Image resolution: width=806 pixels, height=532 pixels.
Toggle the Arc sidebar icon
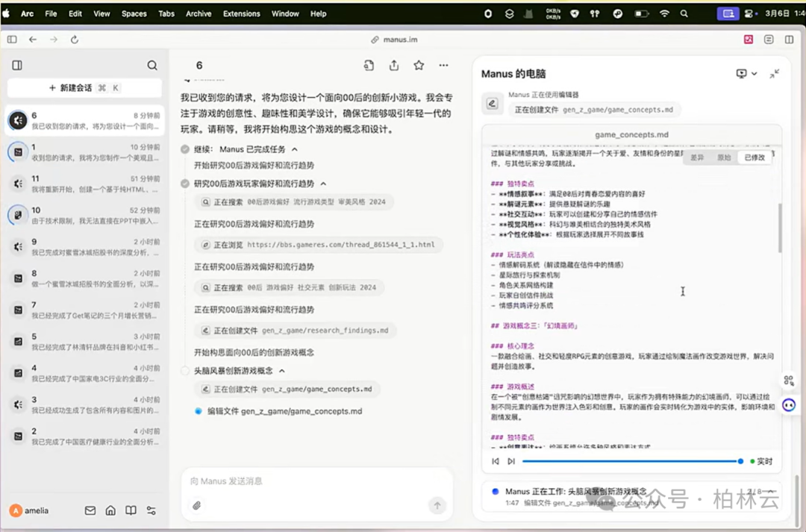click(12, 40)
